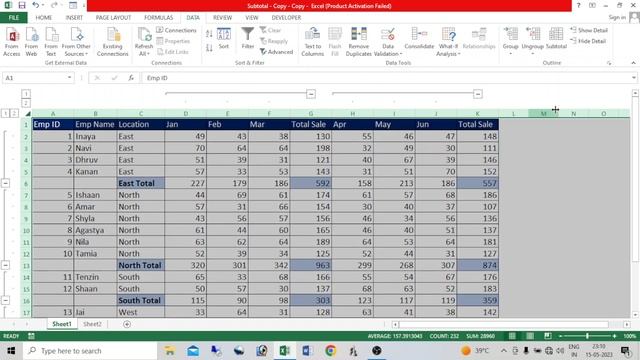Click the Undo arrow icon

click(36, 5)
